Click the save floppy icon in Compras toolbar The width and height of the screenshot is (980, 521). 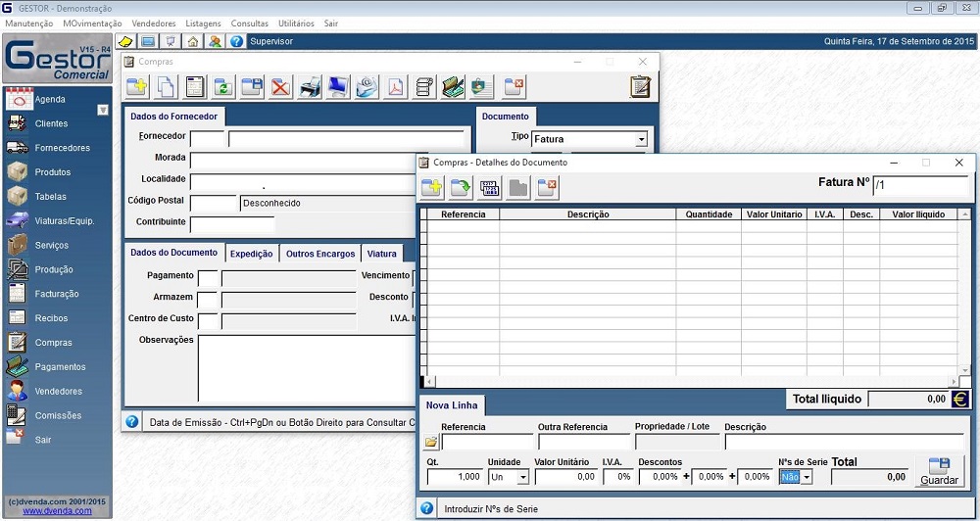252,87
